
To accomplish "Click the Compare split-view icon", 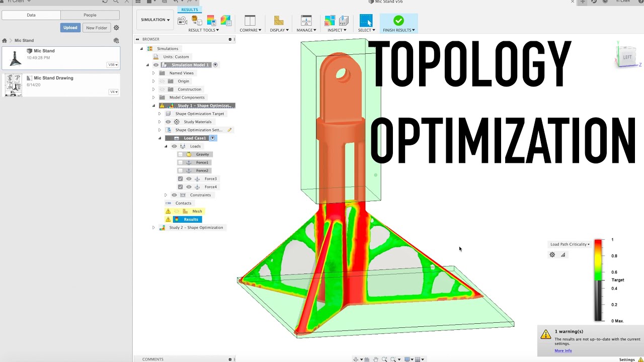I will [x=250, y=21].
